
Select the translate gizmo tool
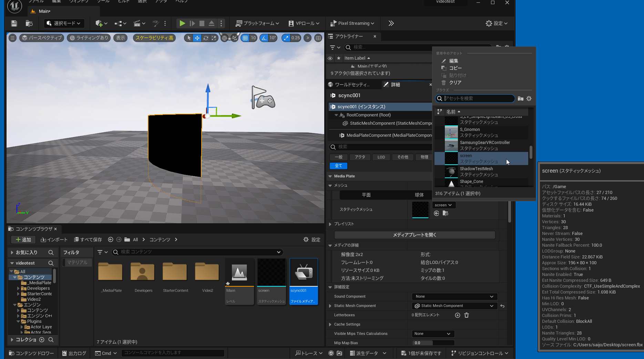[x=197, y=38]
